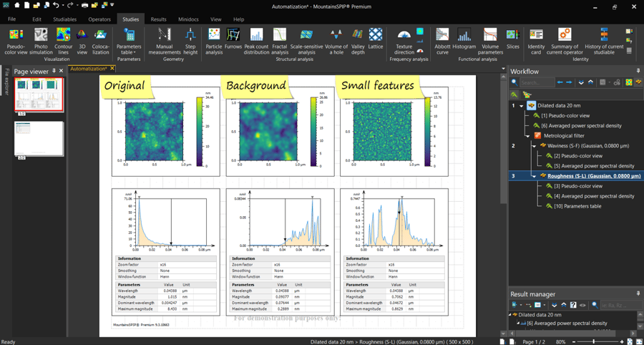Select [10] Parameters table in Workflow

tap(577, 206)
